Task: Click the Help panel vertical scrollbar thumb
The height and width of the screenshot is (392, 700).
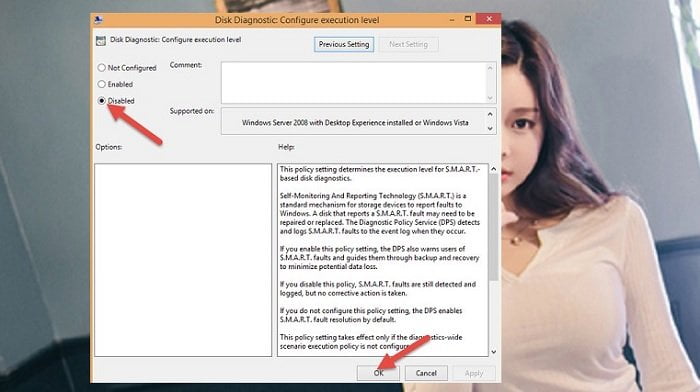Action: [493, 228]
